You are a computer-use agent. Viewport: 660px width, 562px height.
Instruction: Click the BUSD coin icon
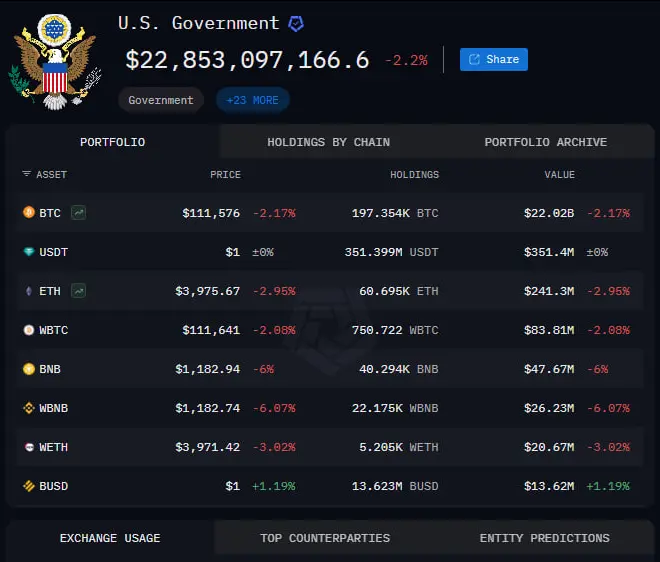tap(29, 486)
